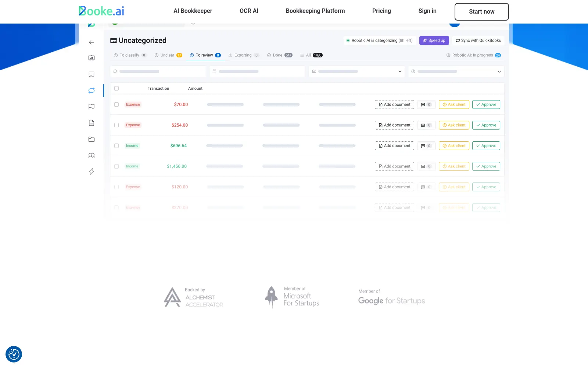Select the transactions sync arrows sidebar icon
The width and height of the screenshot is (588, 368).
pos(92,91)
